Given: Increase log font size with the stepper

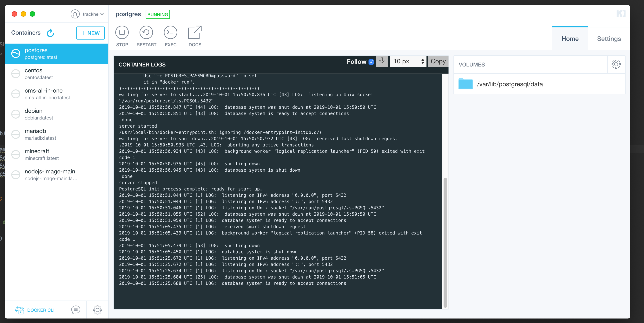Looking at the screenshot, I should pos(422,59).
